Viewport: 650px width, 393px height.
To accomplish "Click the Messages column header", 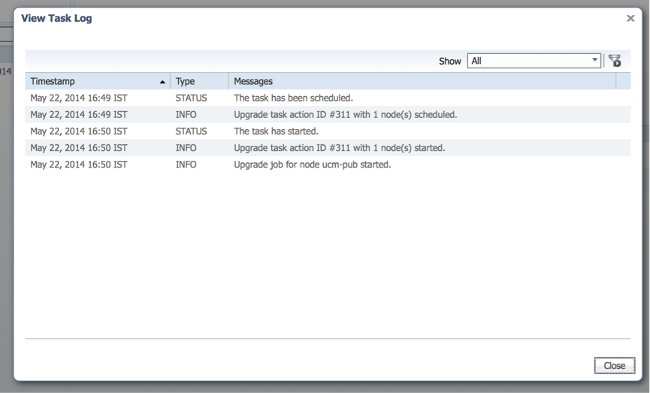I will [x=422, y=81].
